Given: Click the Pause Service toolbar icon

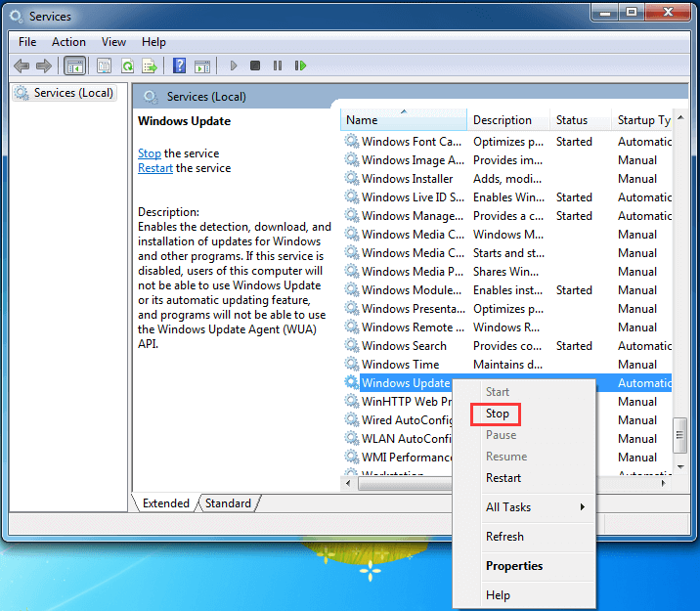Looking at the screenshot, I should [278, 66].
